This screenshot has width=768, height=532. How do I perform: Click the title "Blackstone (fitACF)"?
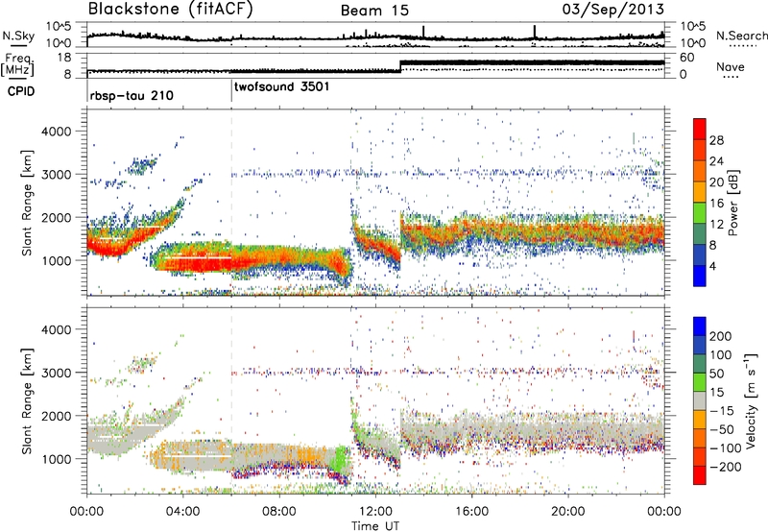(x=171, y=10)
